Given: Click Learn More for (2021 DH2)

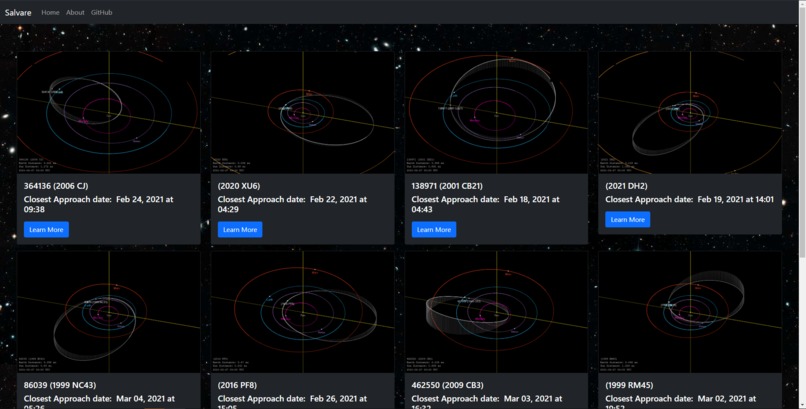Looking at the screenshot, I should click(628, 219).
